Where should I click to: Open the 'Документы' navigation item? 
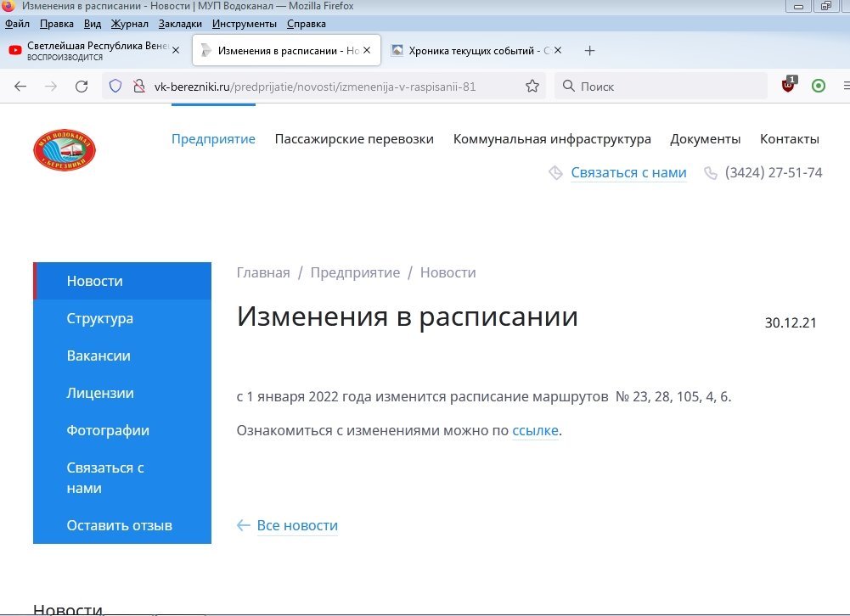tap(705, 139)
